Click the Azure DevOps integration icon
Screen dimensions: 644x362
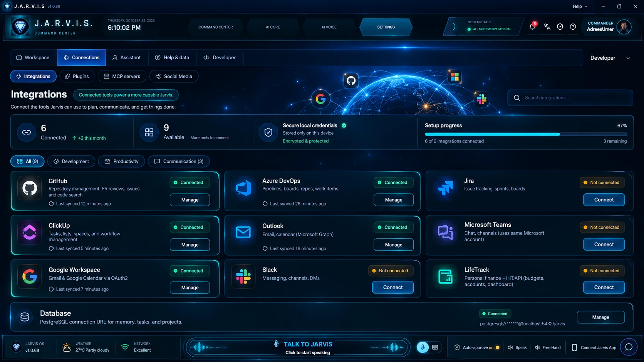point(243,188)
